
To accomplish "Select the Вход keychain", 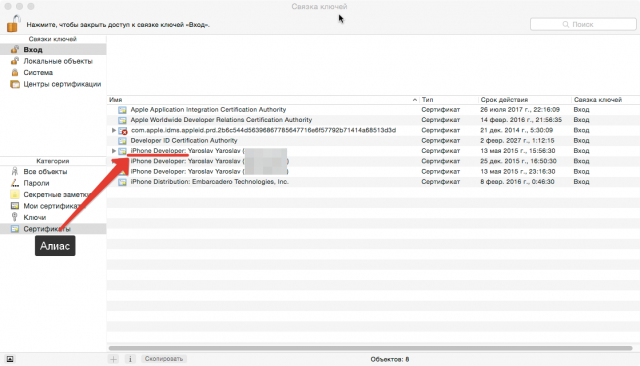I will click(x=53, y=49).
